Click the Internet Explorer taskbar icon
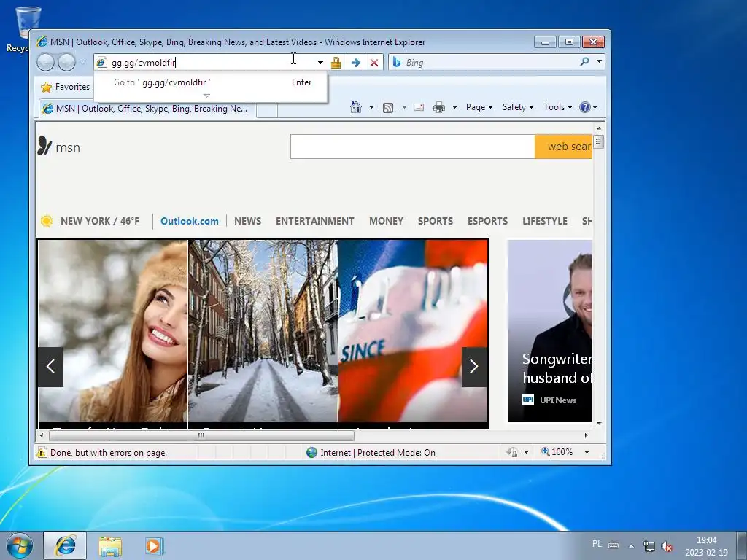This screenshot has height=560, width=747. click(65, 545)
